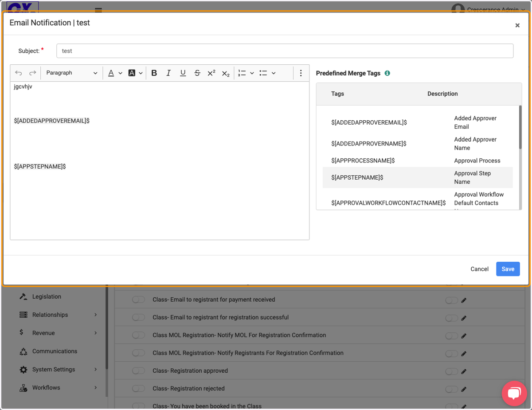
Task: Open Communications in the sidebar
Action: [55, 351]
